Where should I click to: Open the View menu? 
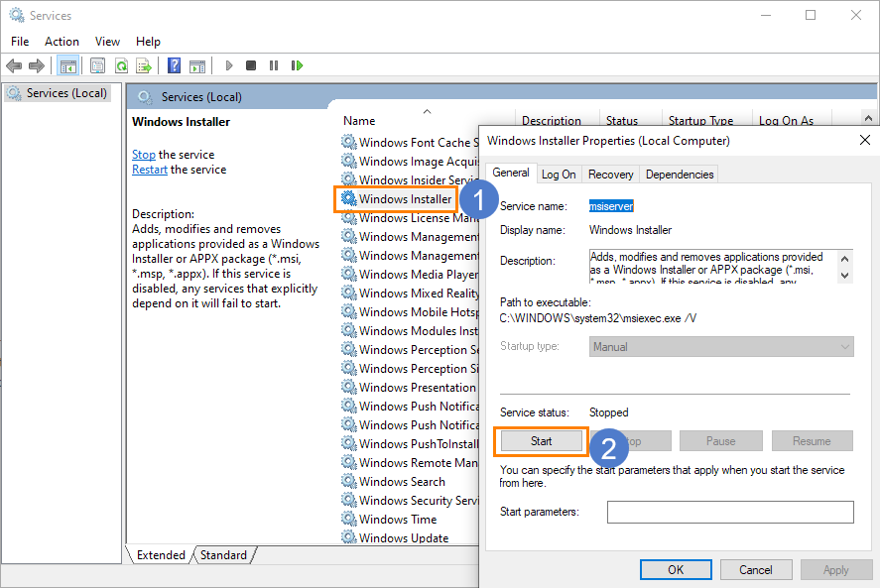click(x=107, y=42)
